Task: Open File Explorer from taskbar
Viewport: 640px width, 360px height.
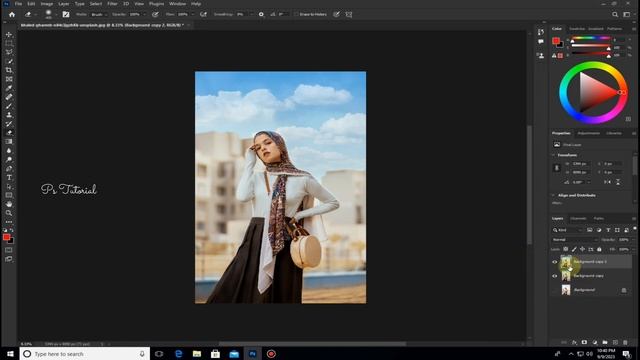Action: (x=197, y=354)
